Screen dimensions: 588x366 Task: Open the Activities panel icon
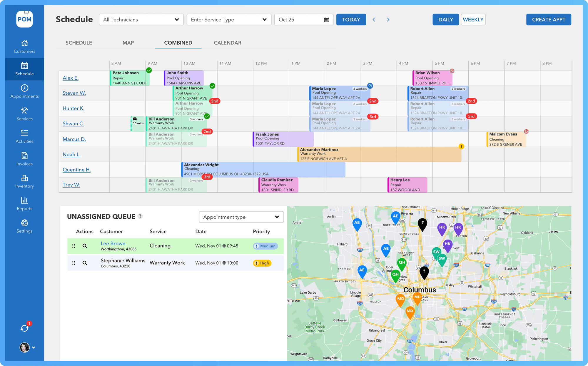click(x=24, y=136)
